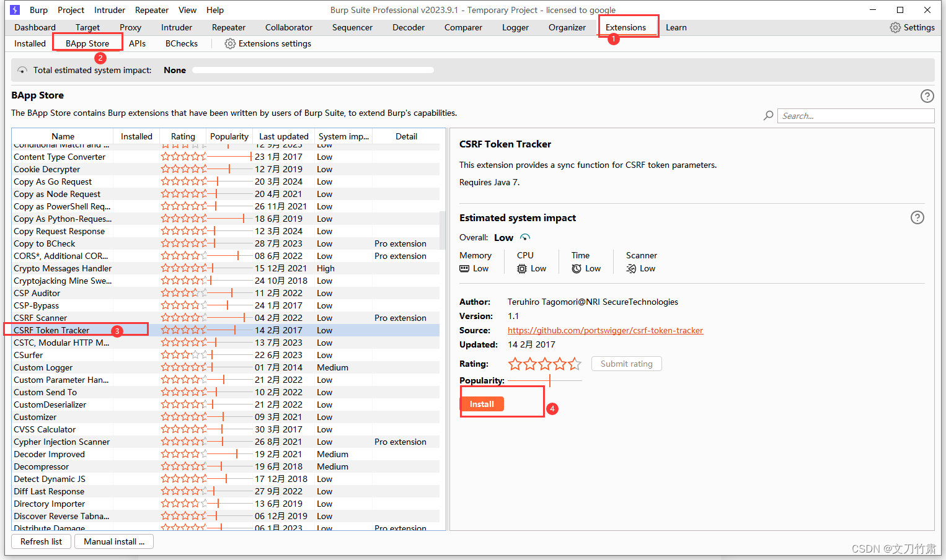Click the Refresh list button

coord(41,541)
